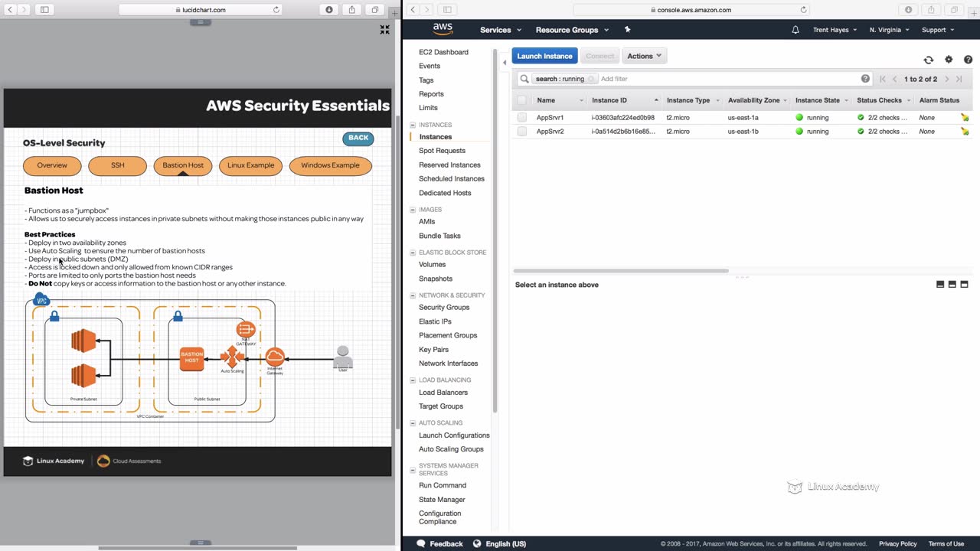Open instances table settings gear

point(949,60)
